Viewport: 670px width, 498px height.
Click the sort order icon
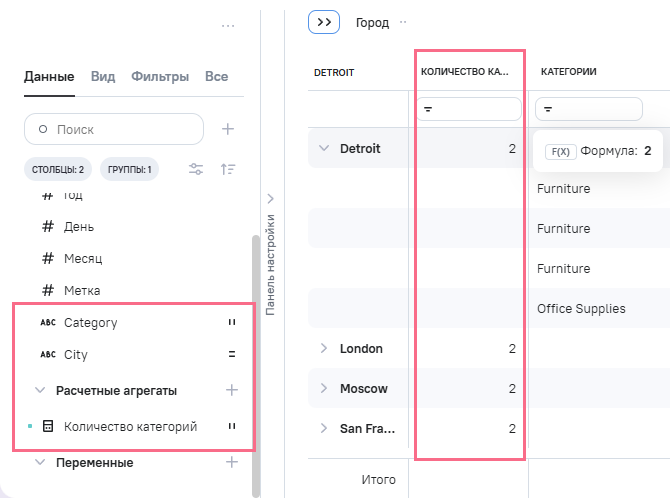click(228, 170)
